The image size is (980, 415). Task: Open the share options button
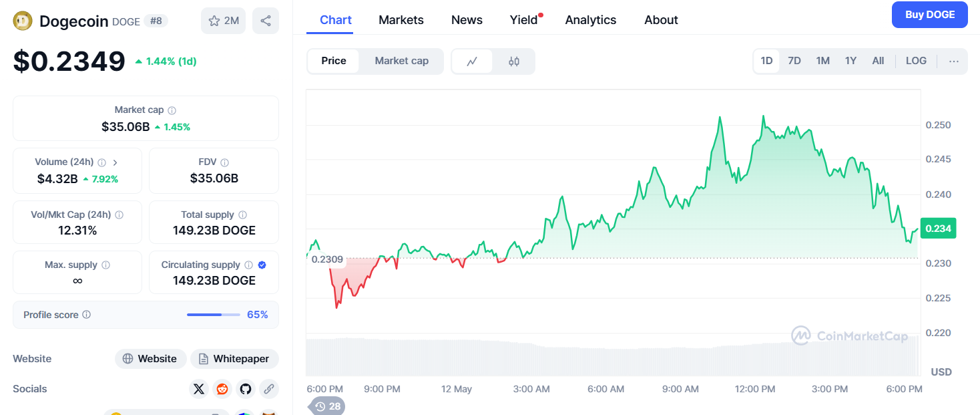pos(266,21)
